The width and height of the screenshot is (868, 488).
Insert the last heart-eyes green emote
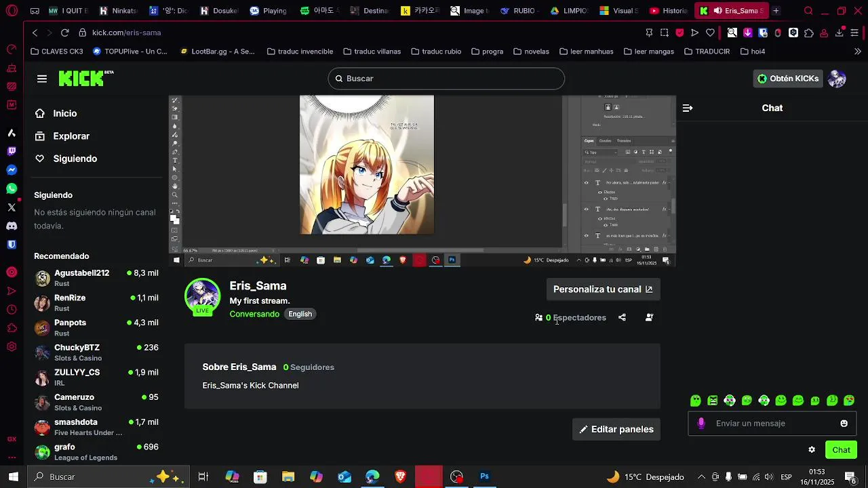click(x=849, y=401)
